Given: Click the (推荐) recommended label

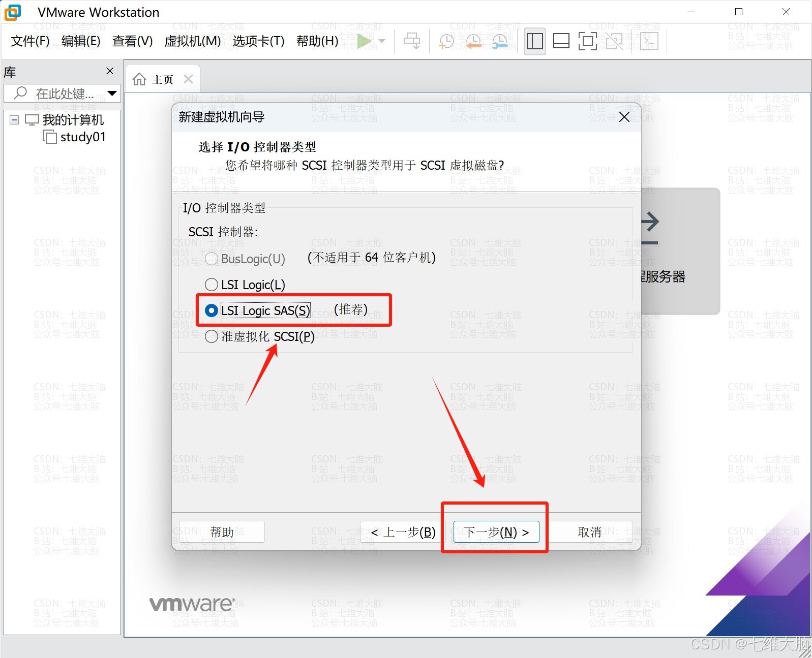Looking at the screenshot, I should click(x=351, y=309).
